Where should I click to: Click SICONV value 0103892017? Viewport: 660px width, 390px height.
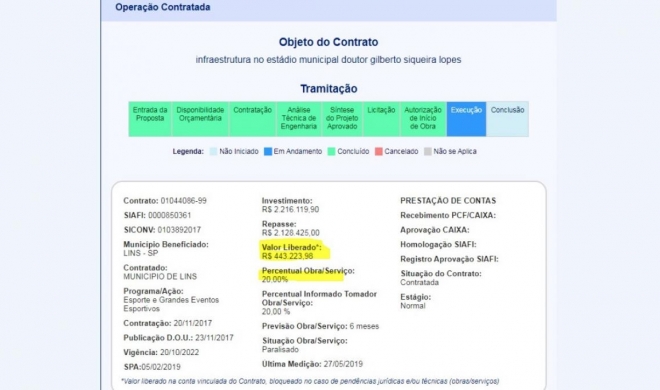click(x=179, y=230)
